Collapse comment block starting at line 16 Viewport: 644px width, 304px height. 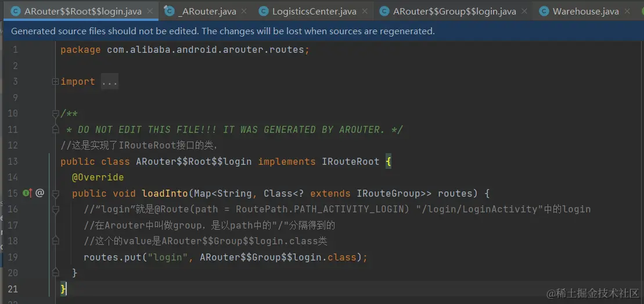point(55,209)
